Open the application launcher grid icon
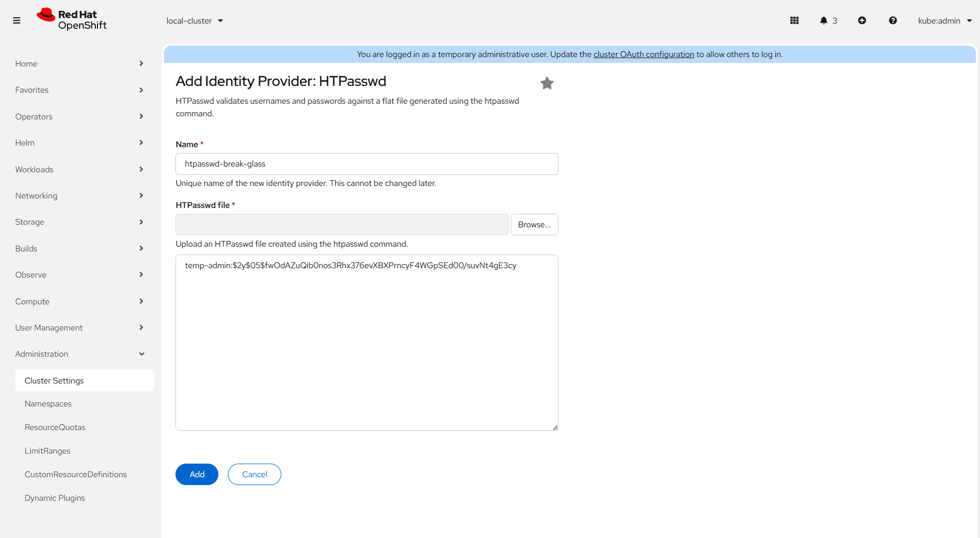980x538 pixels. [x=794, y=20]
